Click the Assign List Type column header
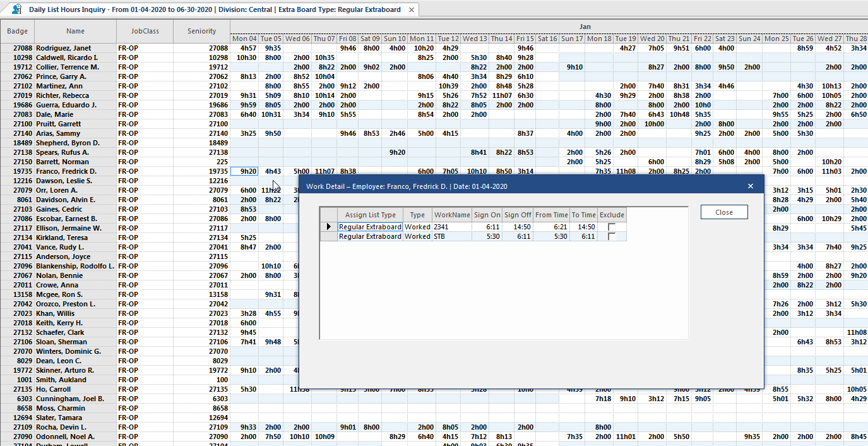This screenshot has width=868, height=446. (x=370, y=215)
